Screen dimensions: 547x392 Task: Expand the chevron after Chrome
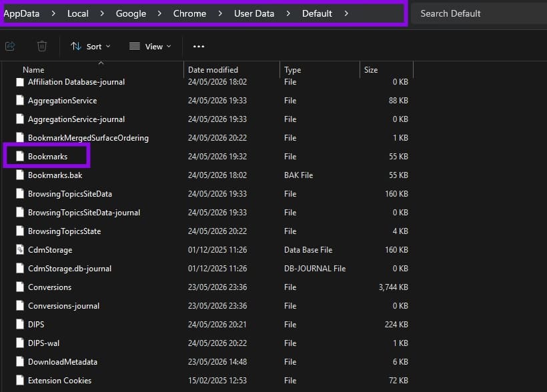click(220, 13)
